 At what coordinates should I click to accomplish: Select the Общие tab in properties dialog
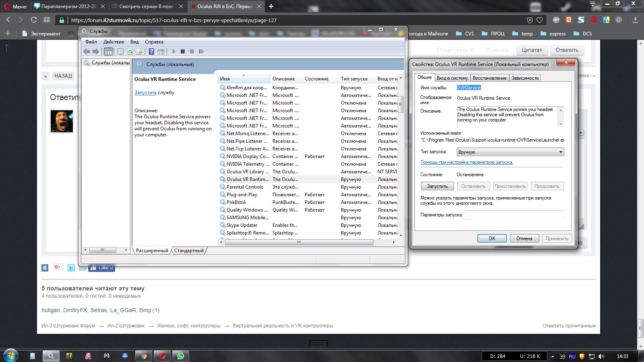(x=424, y=77)
